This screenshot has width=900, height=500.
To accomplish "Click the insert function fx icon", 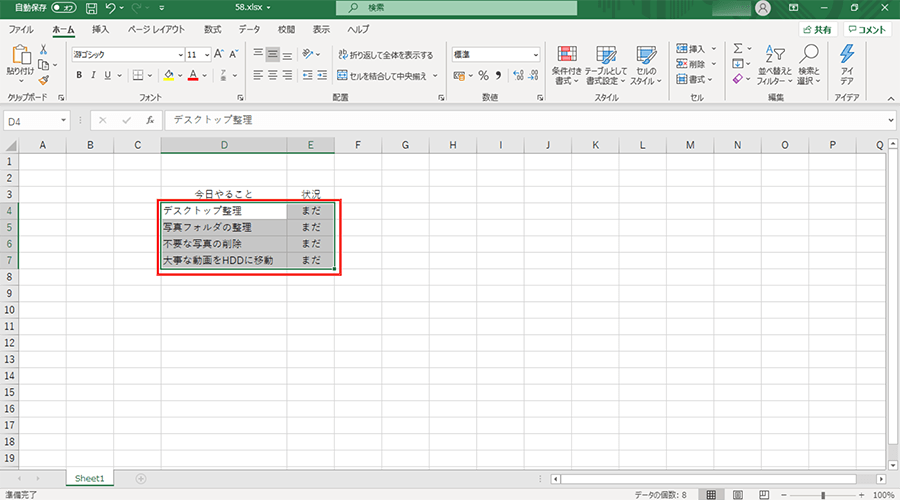I will pos(150,120).
